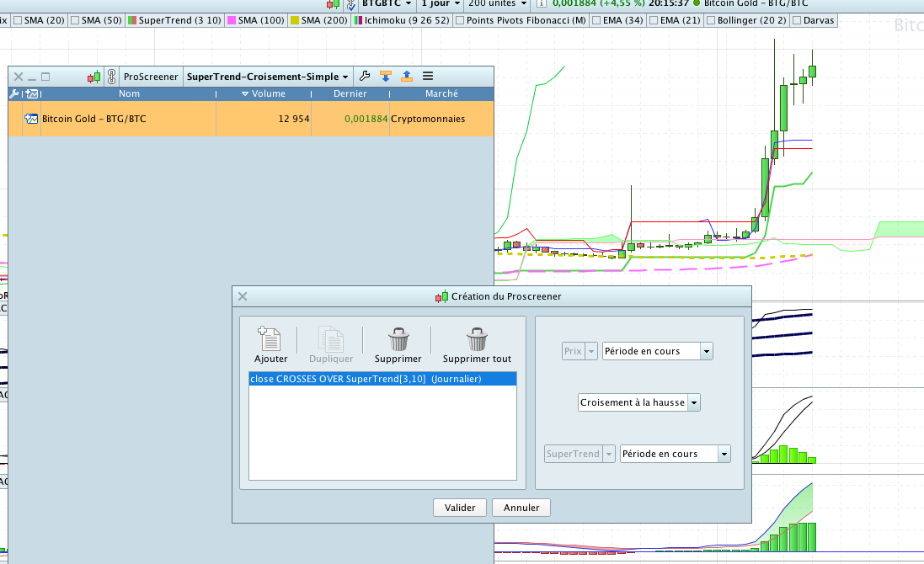Image resolution: width=924 pixels, height=564 pixels.
Task: Toggle the Bollinger (20 2) checkbox
Action: [710, 19]
